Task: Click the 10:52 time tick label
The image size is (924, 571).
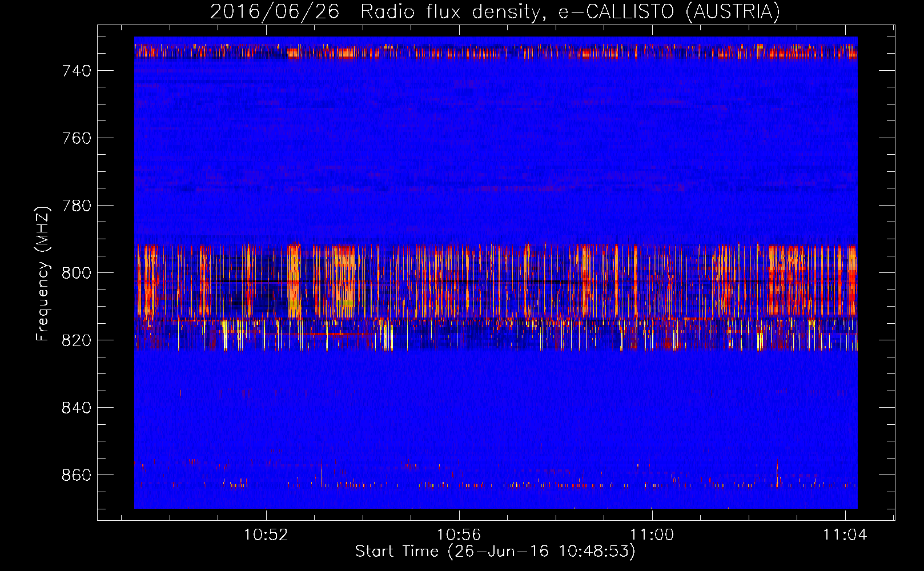Action: pyautogui.click(x=266, y=535)
